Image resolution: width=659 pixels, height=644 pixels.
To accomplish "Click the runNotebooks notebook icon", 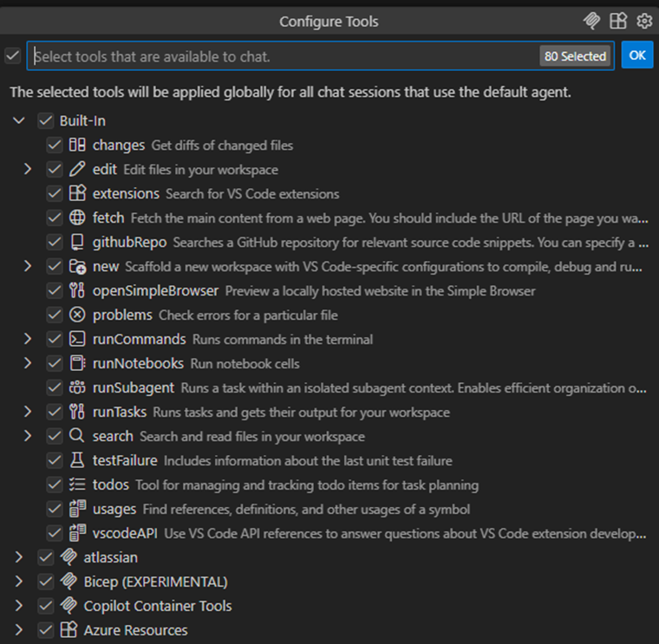I will pos(77,363).
